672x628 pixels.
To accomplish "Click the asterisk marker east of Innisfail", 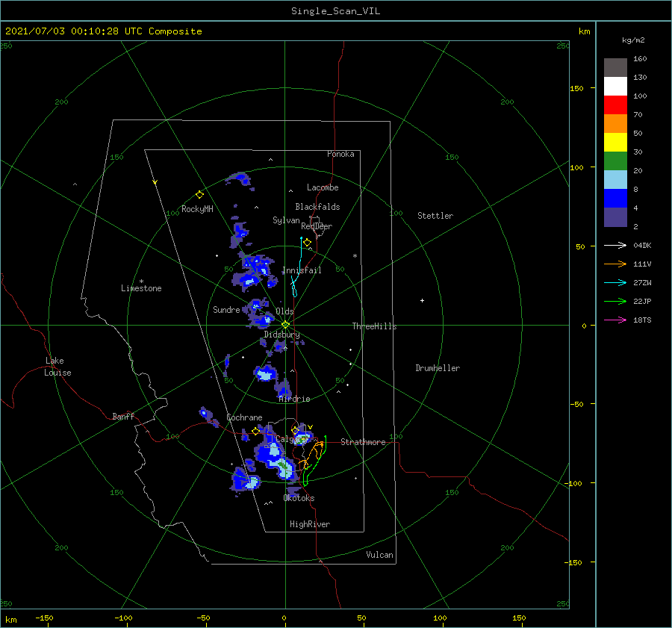I will pyautogui.click(x=355, y=256).
